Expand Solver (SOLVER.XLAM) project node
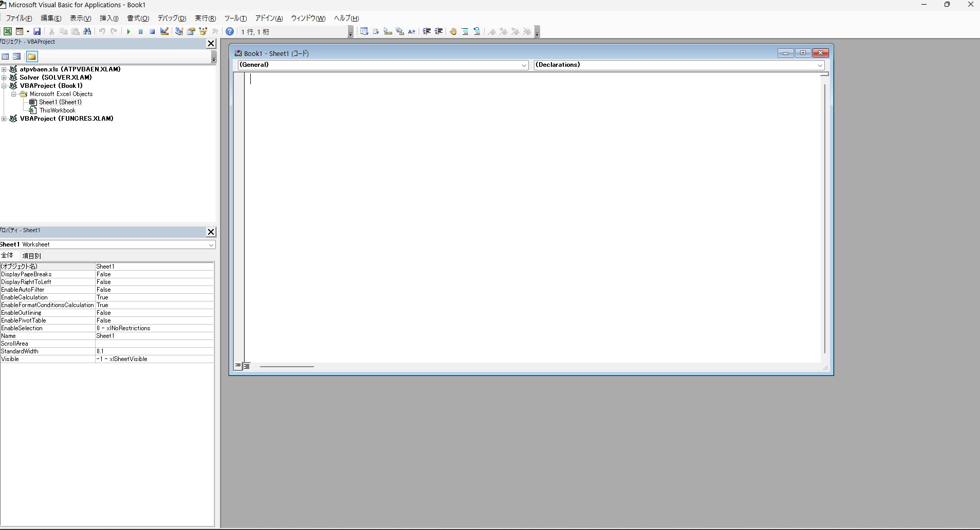 4,78
